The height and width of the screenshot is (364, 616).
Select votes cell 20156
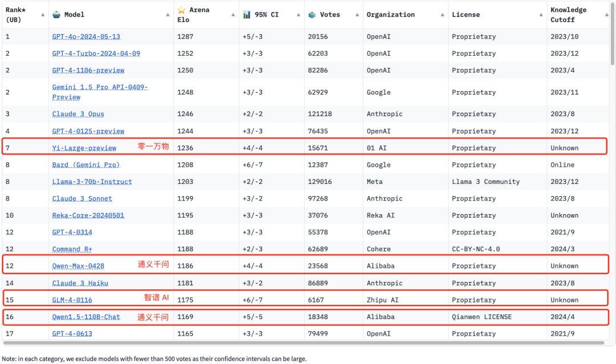click(318, 36)
